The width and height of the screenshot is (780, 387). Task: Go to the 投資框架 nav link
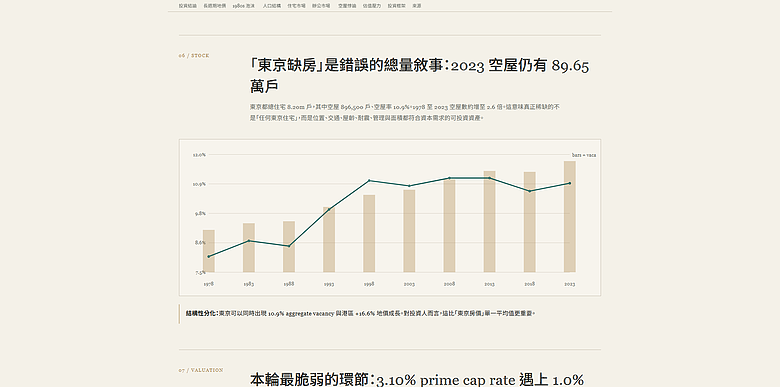pyautogui.click(x=396, y=6)
